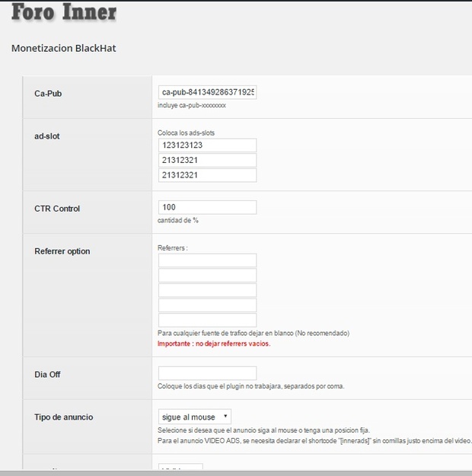
Task: Click the red 'Importante : no dejar referrers vacios' warning
Action: (214, 343)
